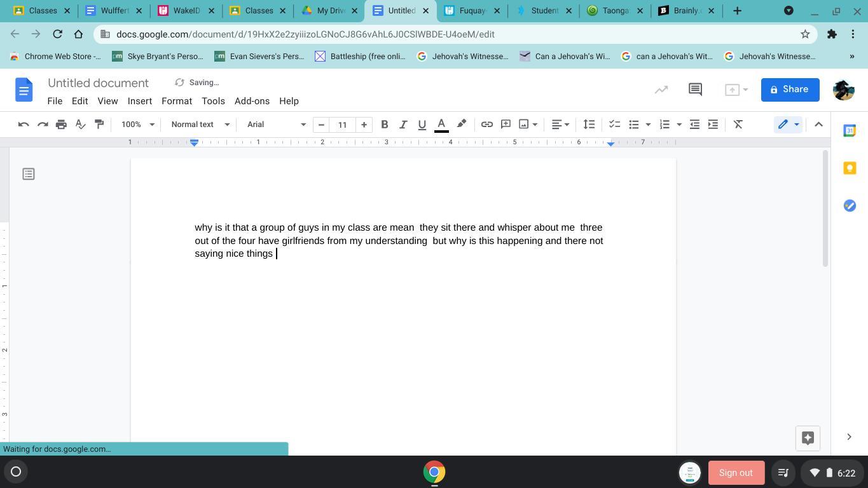Open the Insert menu
The width and height of the screenshot is (868, 488).
tap(140, 101)
